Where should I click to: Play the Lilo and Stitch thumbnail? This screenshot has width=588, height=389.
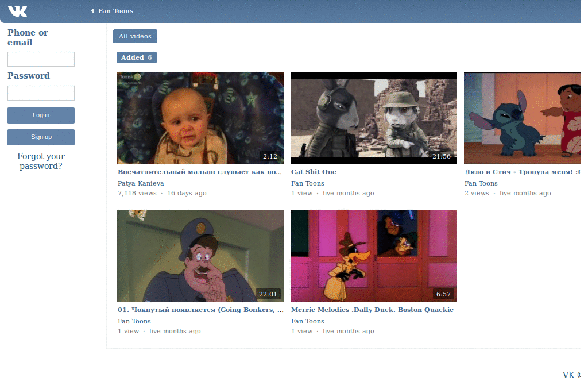522,118
